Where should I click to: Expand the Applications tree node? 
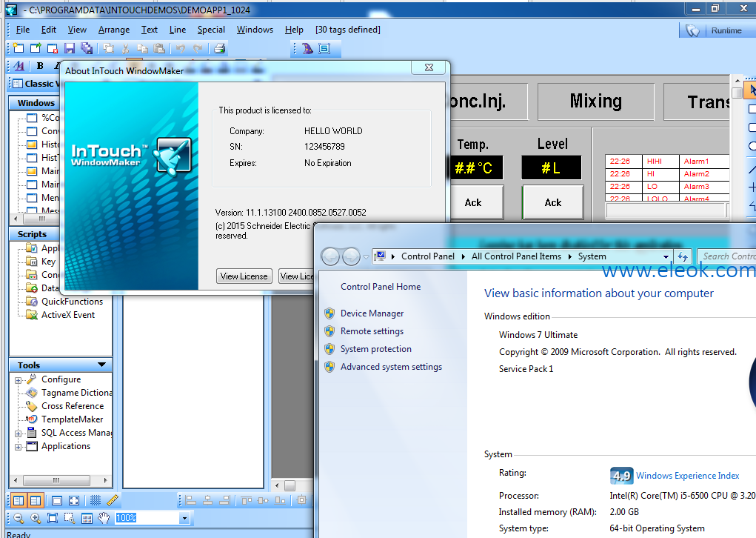click(x=18, y=447)
